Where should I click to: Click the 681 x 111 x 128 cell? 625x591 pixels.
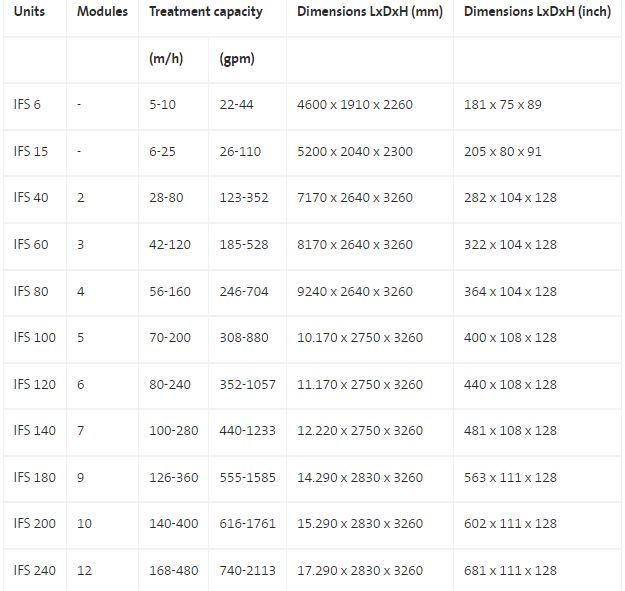tap(510, 571)
